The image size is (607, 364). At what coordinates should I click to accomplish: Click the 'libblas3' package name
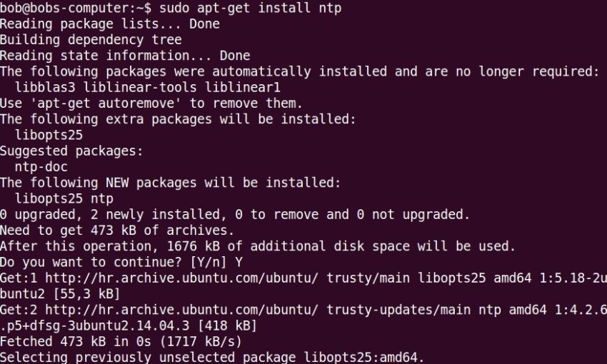point(45,87)
